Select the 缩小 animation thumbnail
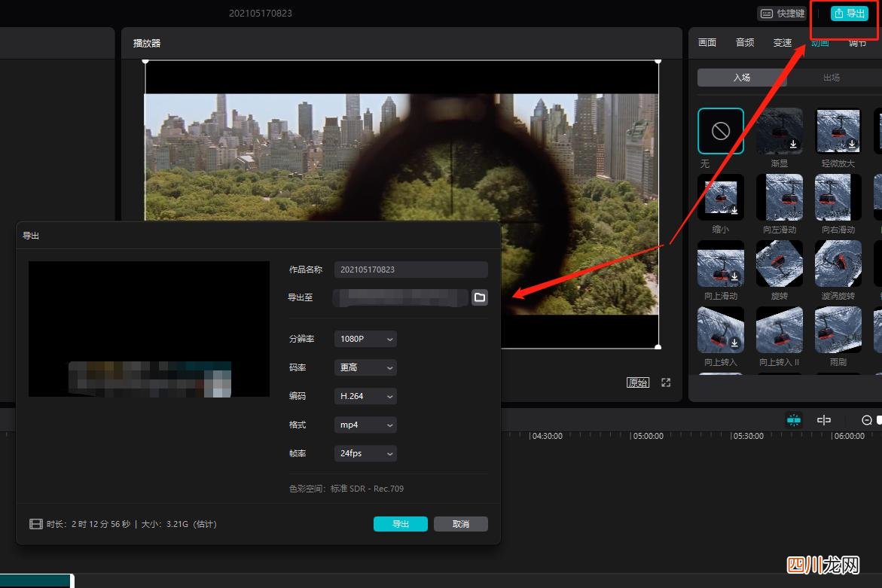 pos(721,197)
